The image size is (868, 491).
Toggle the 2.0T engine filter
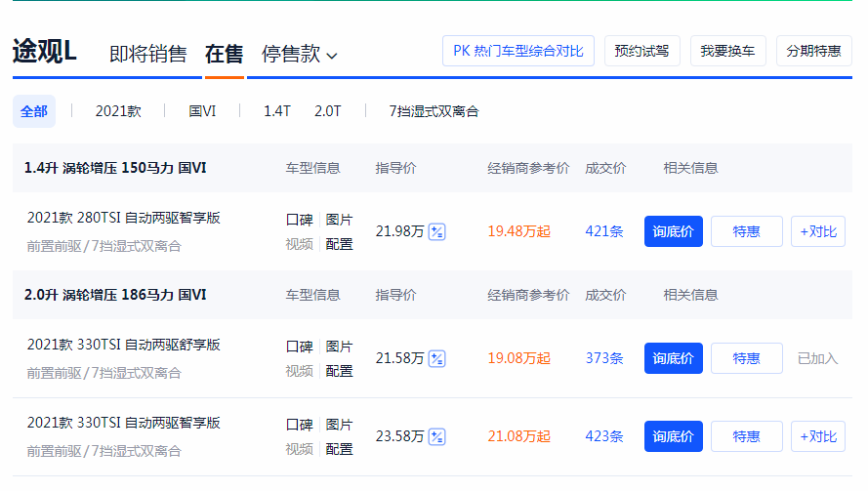tap(327, 111)
